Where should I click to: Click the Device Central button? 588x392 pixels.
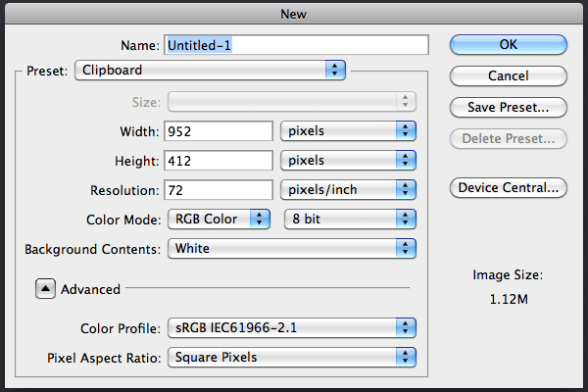(508, 187)
